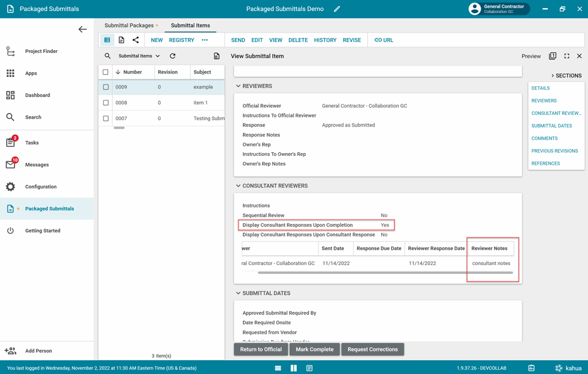Click HISTORY in the action toolbar
Viewport: 588px width, 374px height.
tap(325, 40)
